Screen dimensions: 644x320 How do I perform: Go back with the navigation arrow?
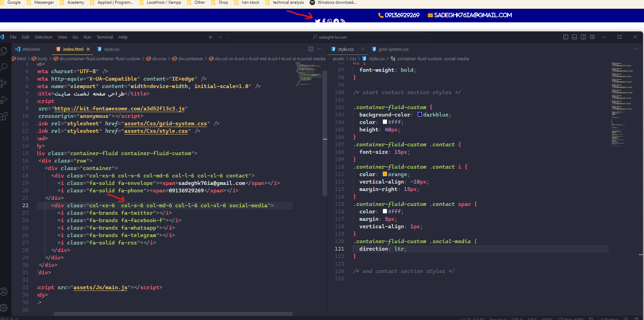pos(211,37)
